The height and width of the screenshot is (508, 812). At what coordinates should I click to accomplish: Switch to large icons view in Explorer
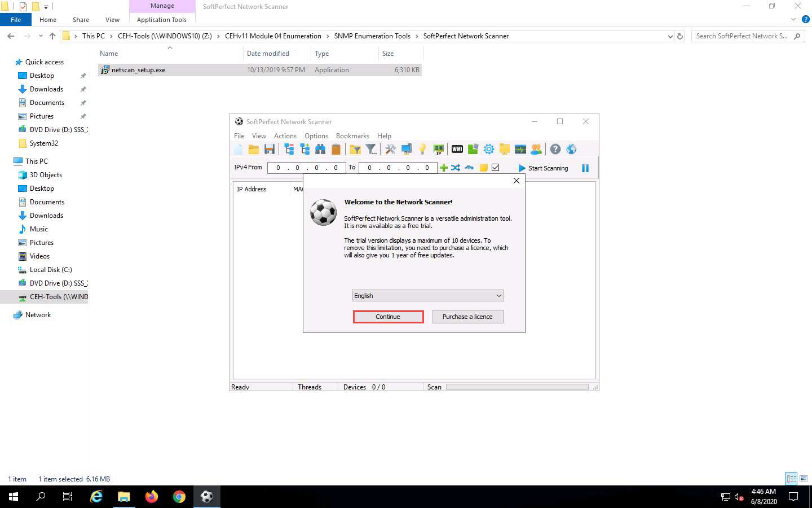point(804,479)
